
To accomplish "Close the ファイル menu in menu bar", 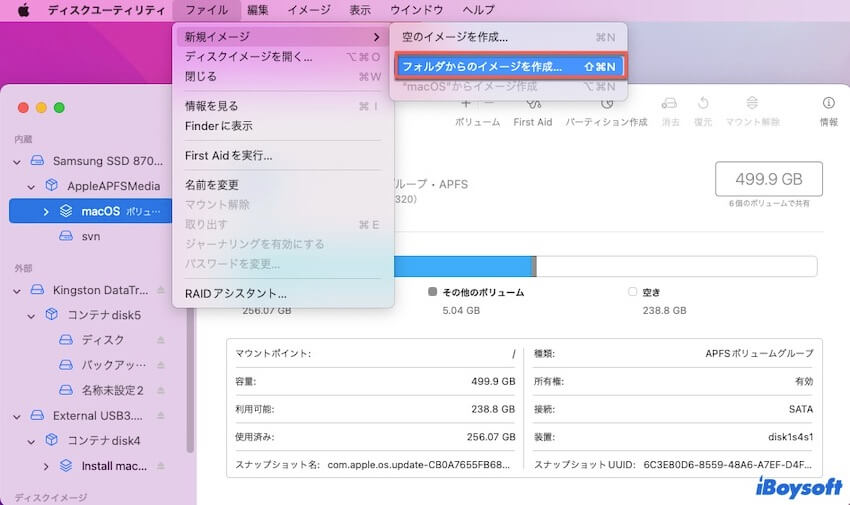I will pos(207,10).
